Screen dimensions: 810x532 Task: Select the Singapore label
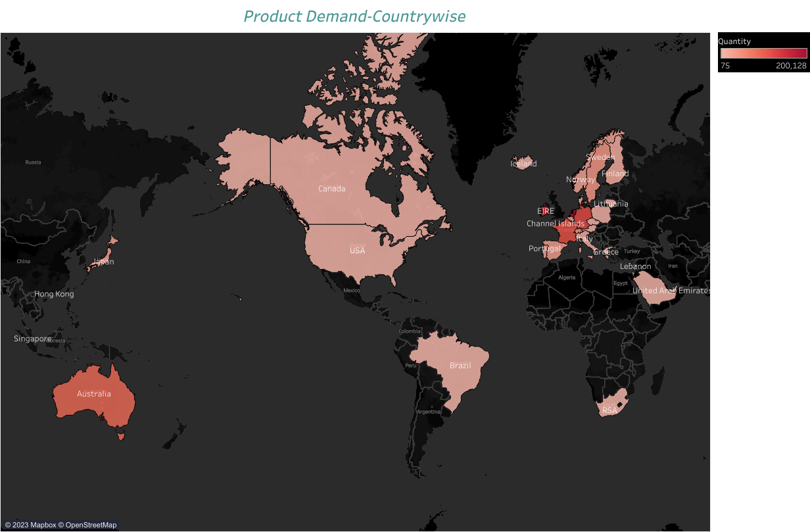[32, 339]
